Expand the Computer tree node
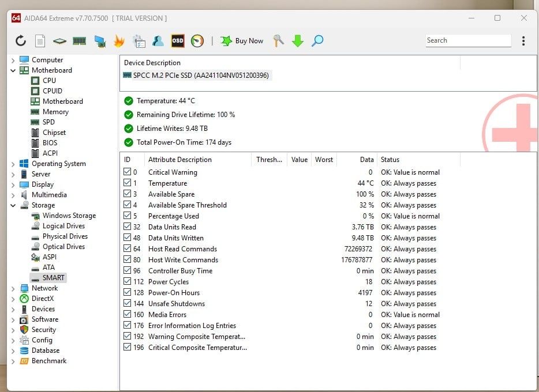 13,61
